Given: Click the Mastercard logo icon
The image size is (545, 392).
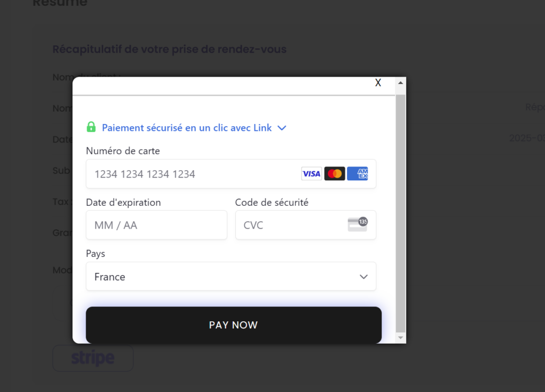Looking at the screenshot, I should tap(334, 173).
